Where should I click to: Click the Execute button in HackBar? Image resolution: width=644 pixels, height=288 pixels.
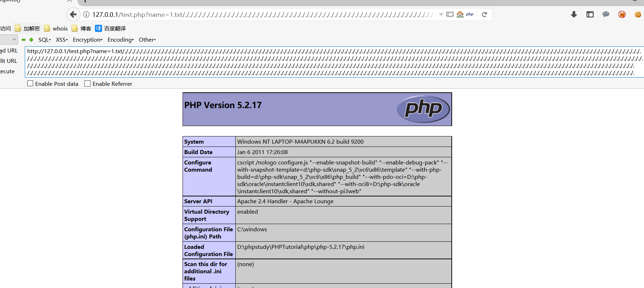click(x=7, y=71)
